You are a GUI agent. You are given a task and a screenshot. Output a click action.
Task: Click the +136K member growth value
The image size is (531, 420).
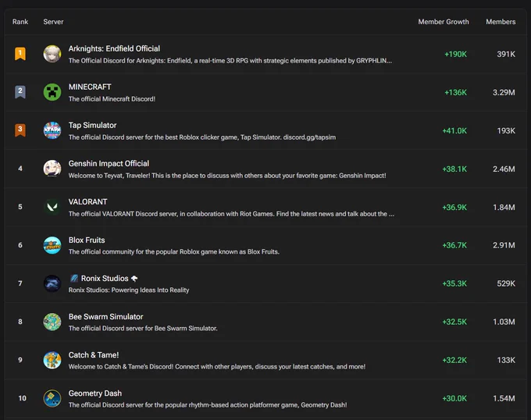pos(455,92)
